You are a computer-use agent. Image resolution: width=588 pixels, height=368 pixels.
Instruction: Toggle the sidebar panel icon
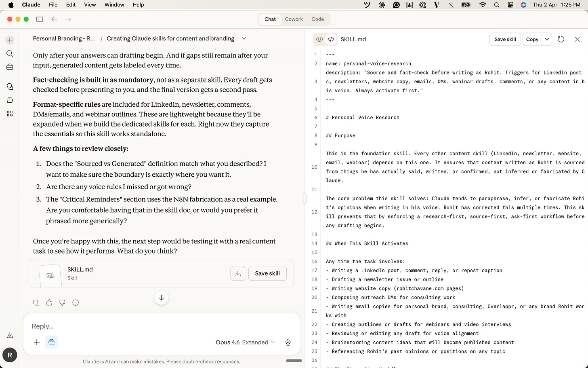pyautogui.click(x=40, y=19)
